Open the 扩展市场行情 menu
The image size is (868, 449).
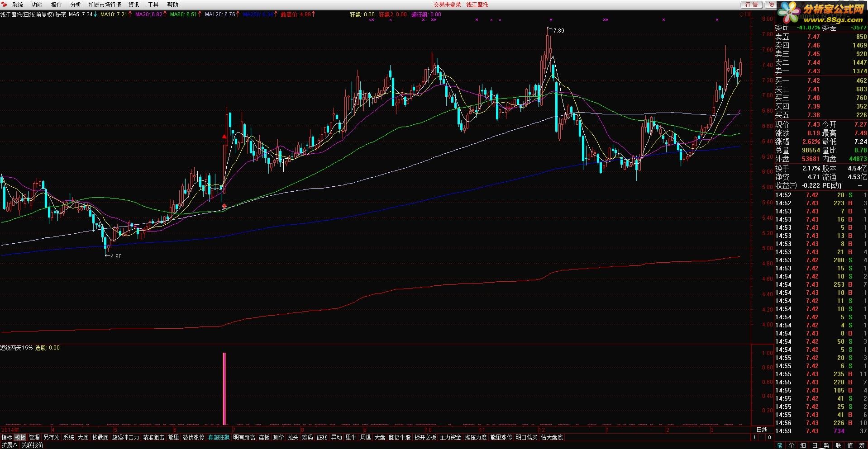[105, 5]
